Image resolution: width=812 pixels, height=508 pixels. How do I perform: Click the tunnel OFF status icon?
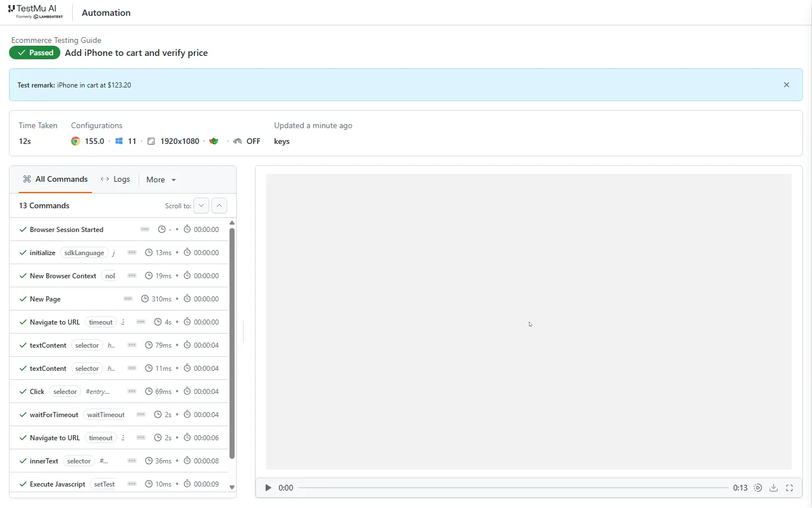pos(237,141)
